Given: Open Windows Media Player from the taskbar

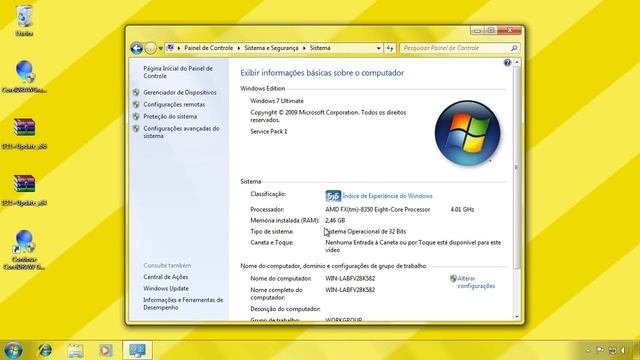Looking at the screenshot, I should (105, 350).
